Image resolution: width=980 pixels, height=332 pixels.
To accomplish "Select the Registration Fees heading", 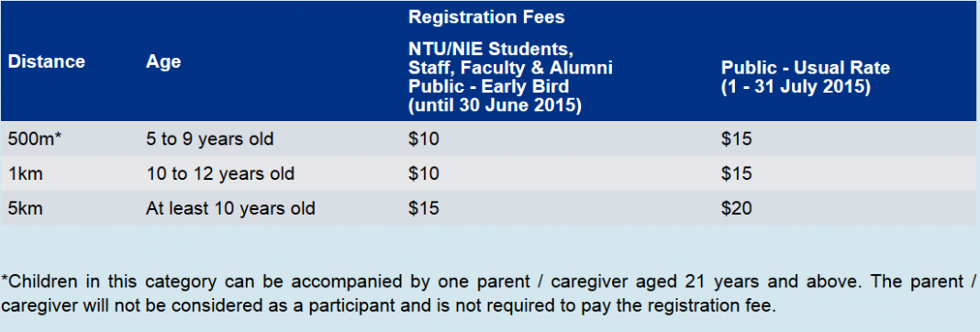I will (x=487, y=17).
